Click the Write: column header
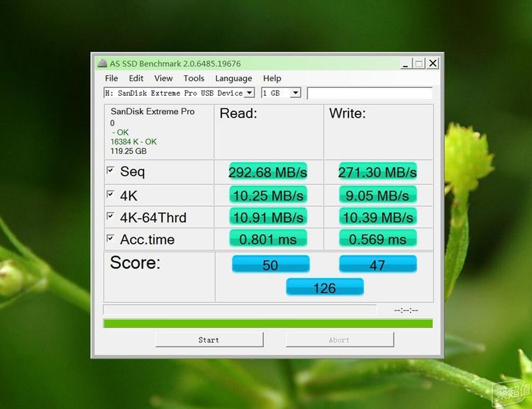Image resolution: width=532 pixels, height=409 pixels. click(348, 113)
